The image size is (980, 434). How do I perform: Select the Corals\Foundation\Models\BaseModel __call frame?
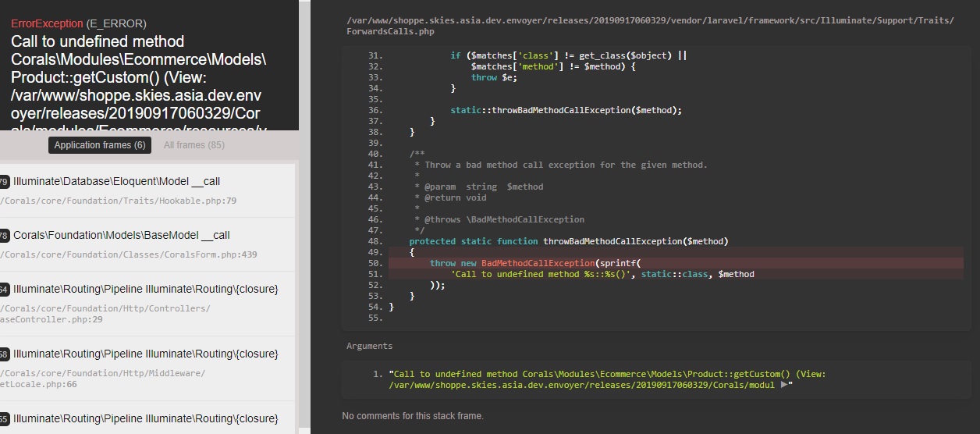click(148, 244)
